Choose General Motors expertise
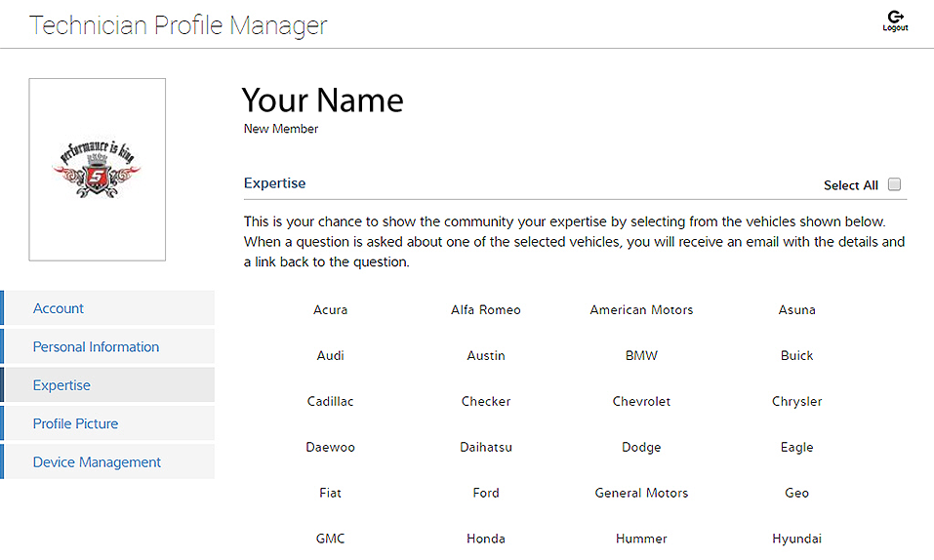Screen dimensions: 934x560 (x=641, y=494)
